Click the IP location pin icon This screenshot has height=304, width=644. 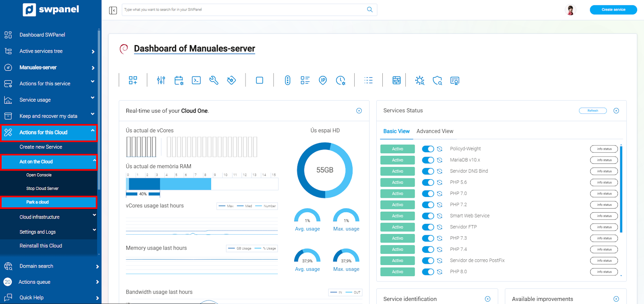coord(323,80)
